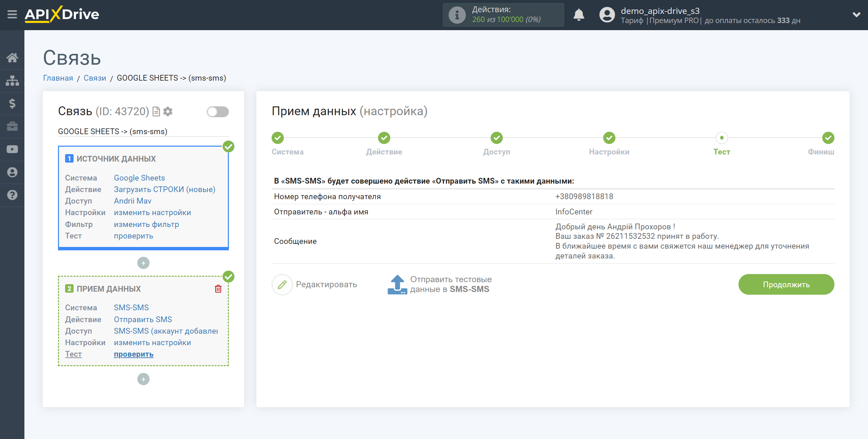Open the briefcase sidebar icon
Viewport: 868px width, 439px height.
pyautogui.click(x=12, y=126)
